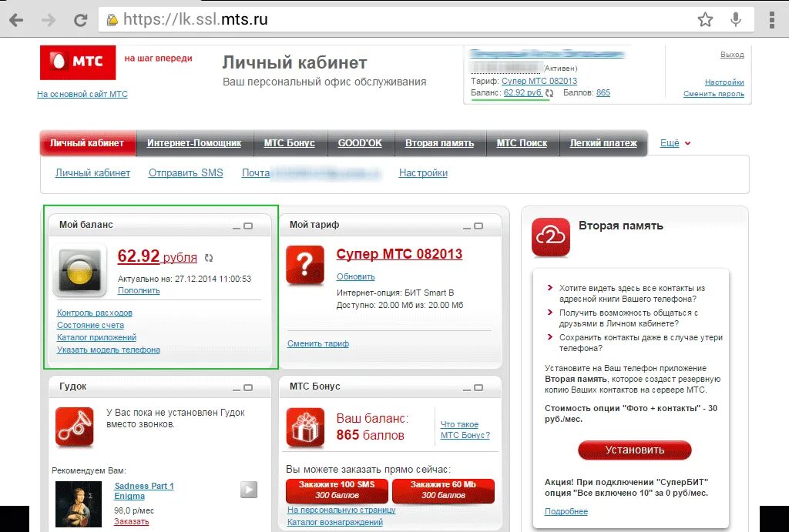Open Состояние счета link
The height and width of the screenshot is (532, 789).
pyautogui.click(x=91, y=326)
